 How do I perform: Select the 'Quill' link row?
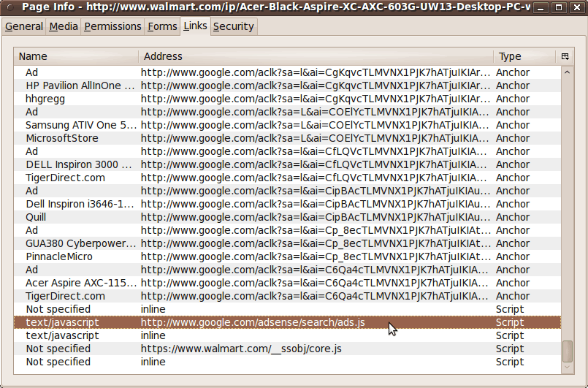287,217
